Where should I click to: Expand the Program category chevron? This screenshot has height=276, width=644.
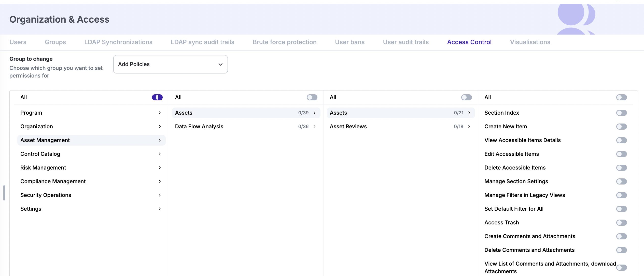tap(160, 113)
